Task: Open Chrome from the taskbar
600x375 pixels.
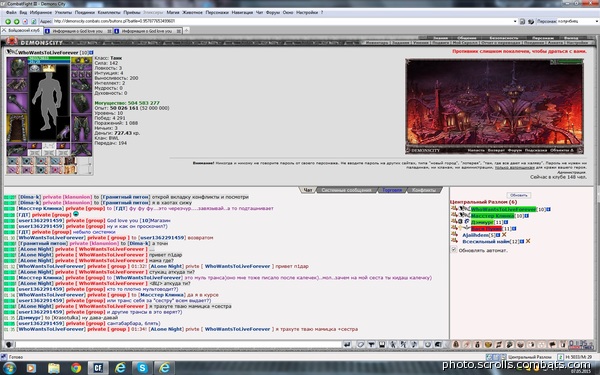Action: pyautogui.click(x=76, y=368)
